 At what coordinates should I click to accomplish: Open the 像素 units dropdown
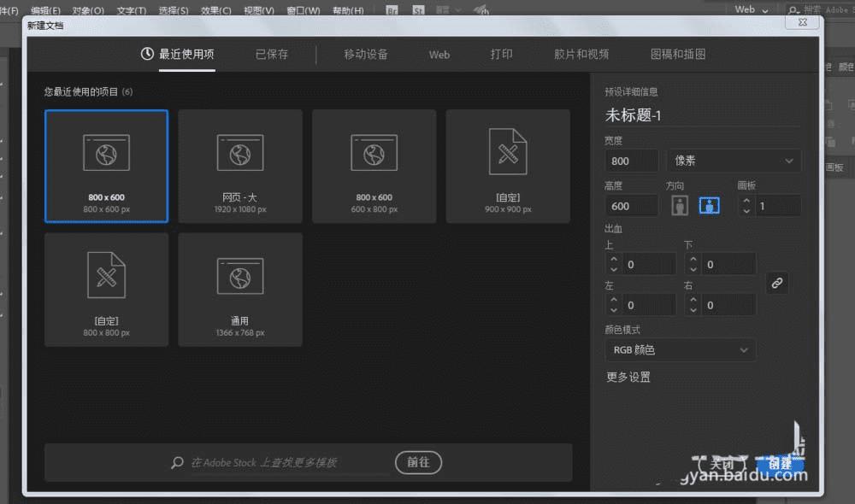click(x=734, y=161)
